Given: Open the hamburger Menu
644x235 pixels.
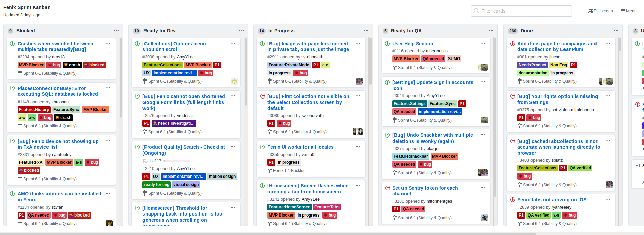Looking at the screenshot, I should click(629, 11).
